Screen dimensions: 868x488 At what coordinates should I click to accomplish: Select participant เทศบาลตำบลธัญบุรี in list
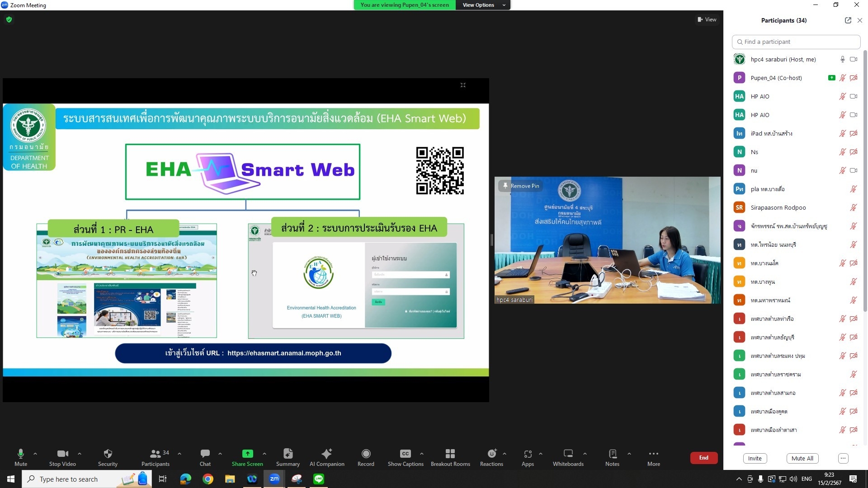tap(796, 337)
